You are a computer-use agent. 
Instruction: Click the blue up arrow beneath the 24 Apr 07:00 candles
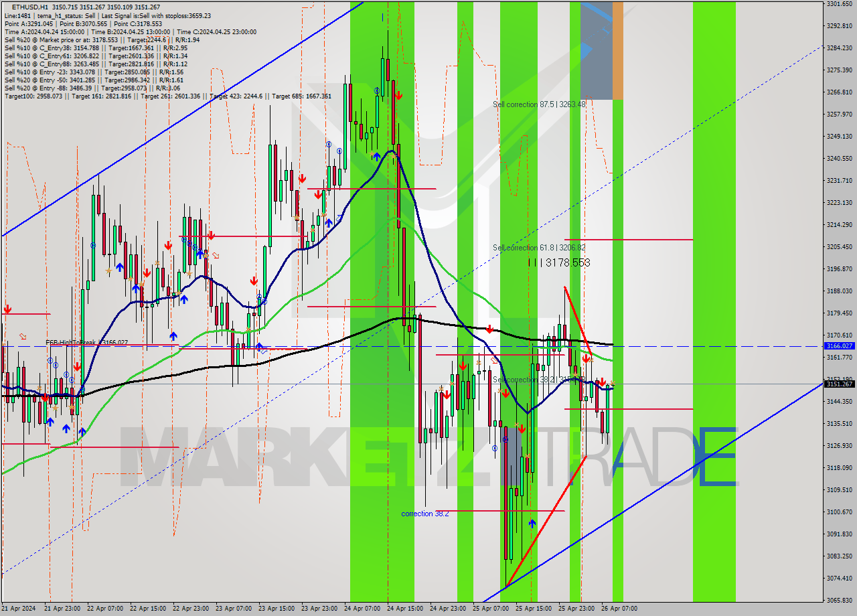[376, 155]
